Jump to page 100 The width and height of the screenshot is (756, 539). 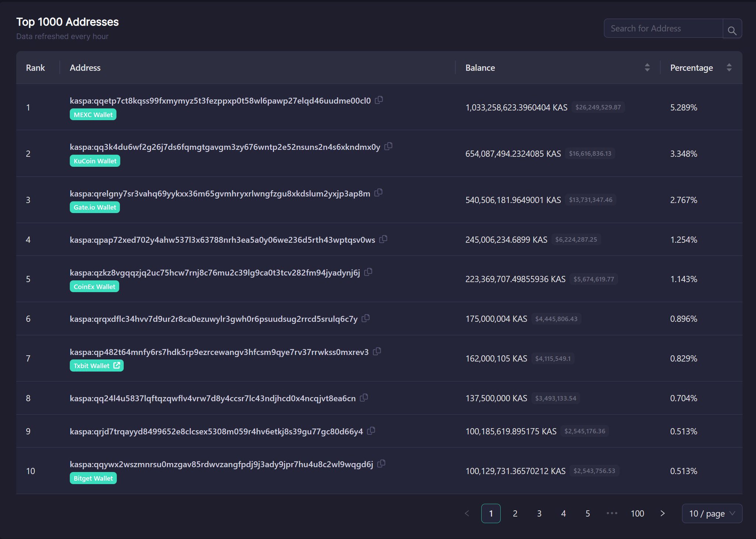(637, 513)
